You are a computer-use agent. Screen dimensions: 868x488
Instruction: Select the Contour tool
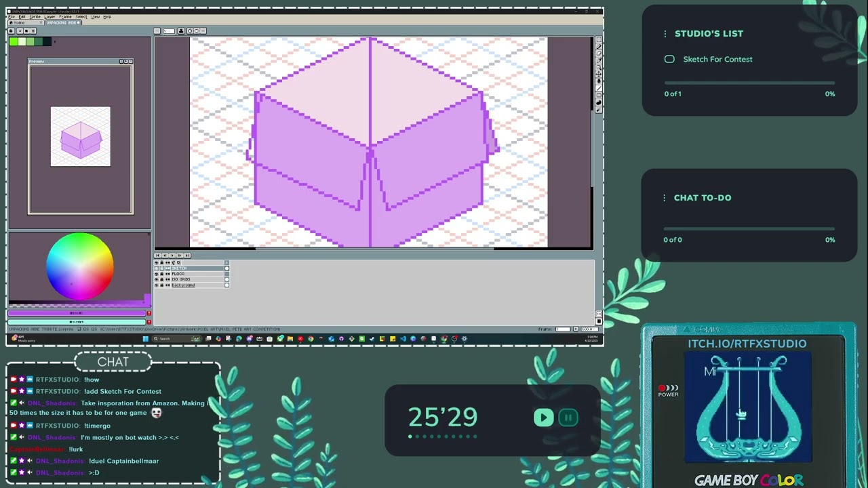pyautogui.click(x=599, y=102)
